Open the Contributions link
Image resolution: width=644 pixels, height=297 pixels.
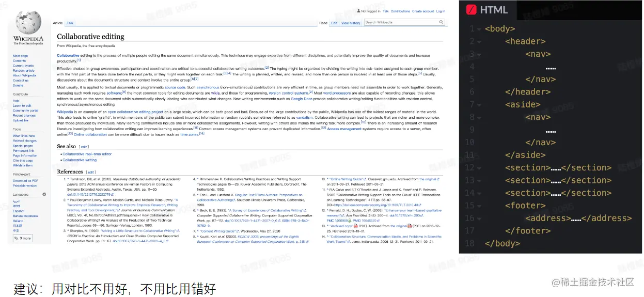(x=400, y=11)
